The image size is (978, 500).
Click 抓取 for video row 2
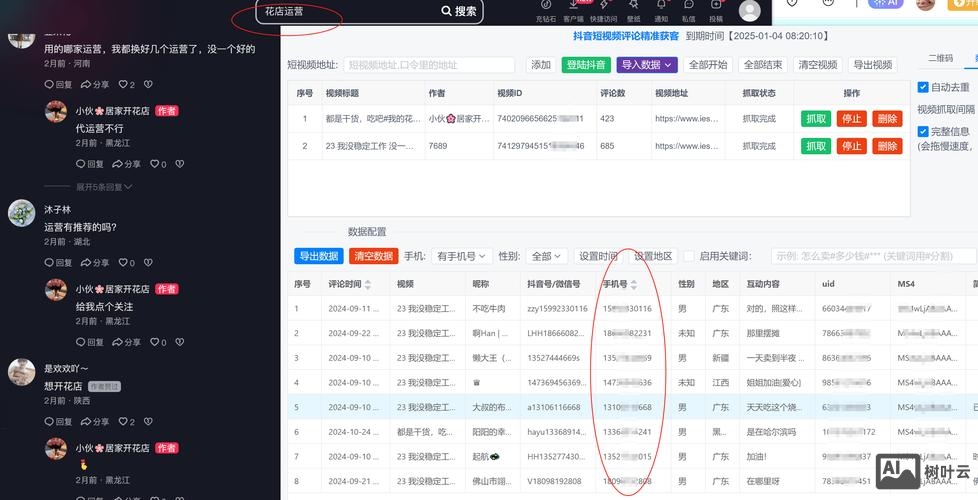[x=816, y=146]
